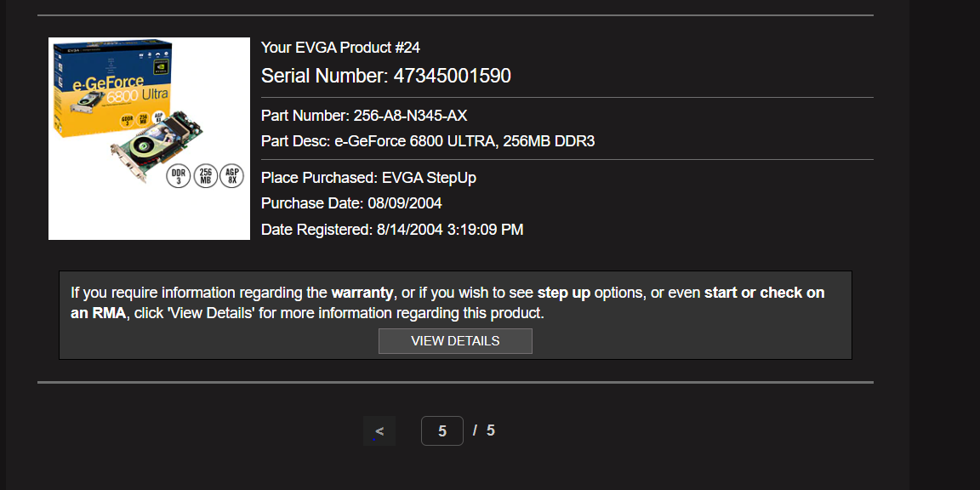Click the NVIDIA logo on product box
This screenshot has width=980, height=490.
pyautogui.click(x=157, y=63)
